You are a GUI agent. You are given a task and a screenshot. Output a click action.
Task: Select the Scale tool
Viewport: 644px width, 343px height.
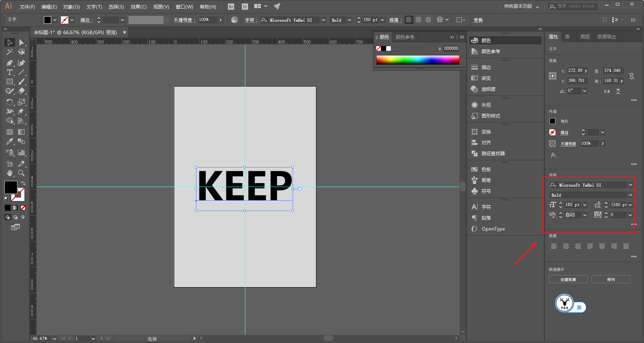[x=22, y=102]
